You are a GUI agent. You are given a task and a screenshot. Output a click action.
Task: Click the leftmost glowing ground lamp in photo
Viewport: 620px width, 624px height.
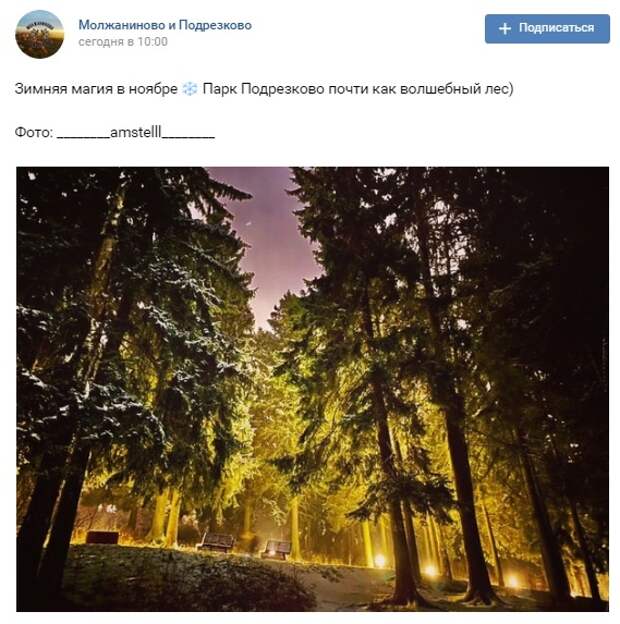tap(380, 561)
